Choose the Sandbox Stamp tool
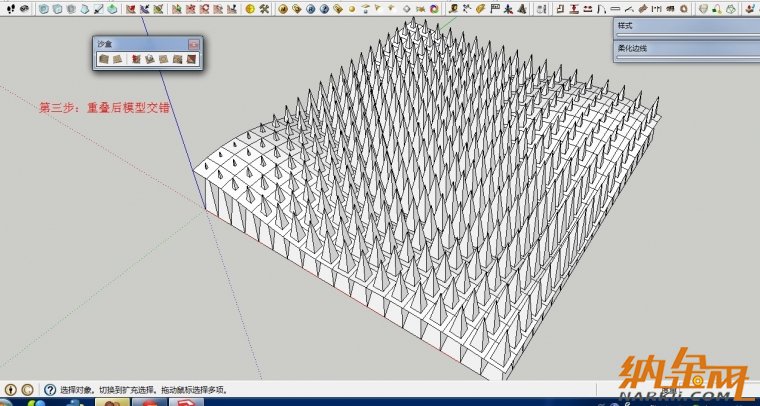 coord(149,59)
